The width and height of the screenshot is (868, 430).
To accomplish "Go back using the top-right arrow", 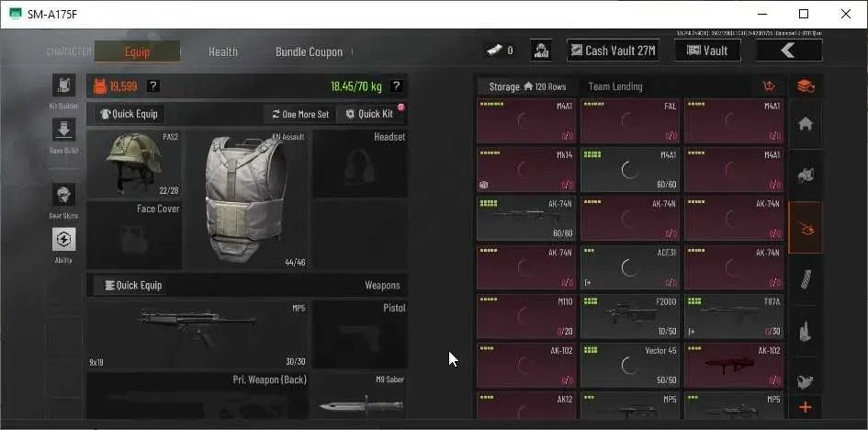I will tap(789, 51).
